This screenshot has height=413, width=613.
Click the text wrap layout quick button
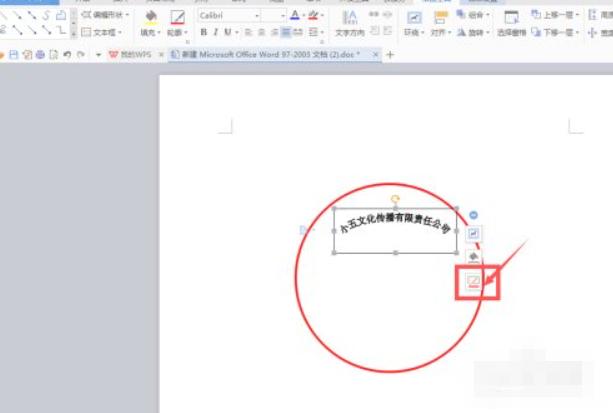point(475,233)
